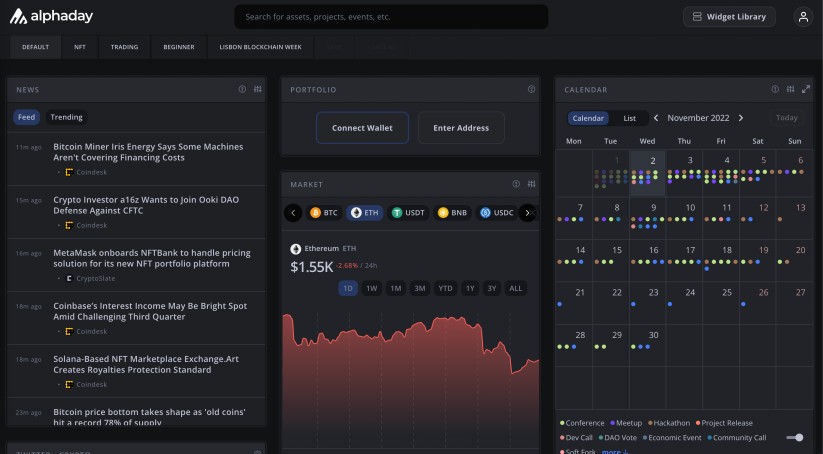Open the NFT board tab
The image size is (823, 454).
(80, 47)
